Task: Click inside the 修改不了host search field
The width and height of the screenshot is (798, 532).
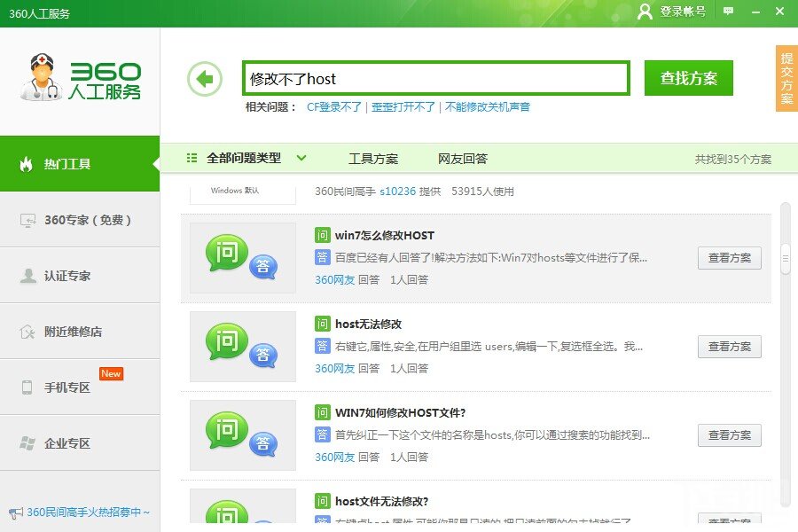Action: 434,78
